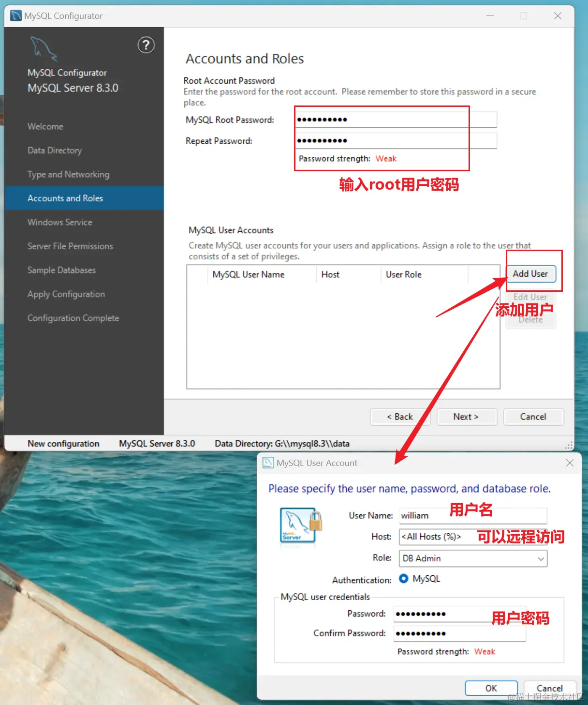Screen dimensions: 588x705
Task: Cancel the MySQL Configurator wizard
Action: point(533,417)
